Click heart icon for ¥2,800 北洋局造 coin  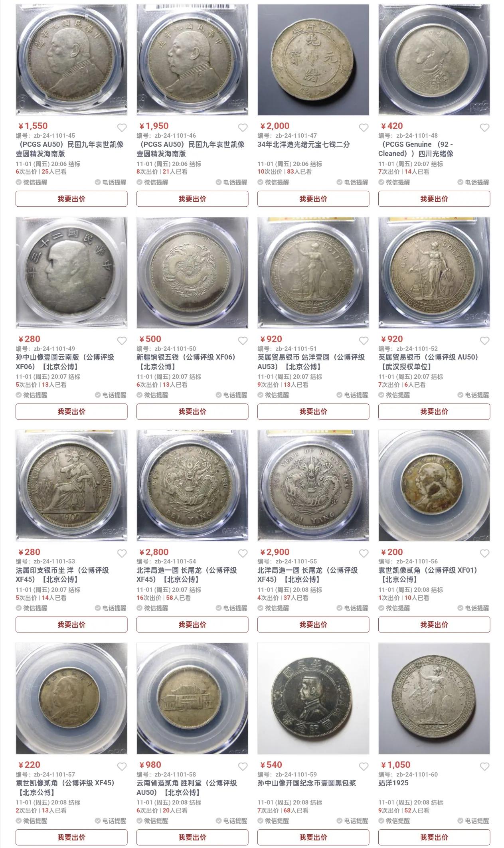[243, 553]
